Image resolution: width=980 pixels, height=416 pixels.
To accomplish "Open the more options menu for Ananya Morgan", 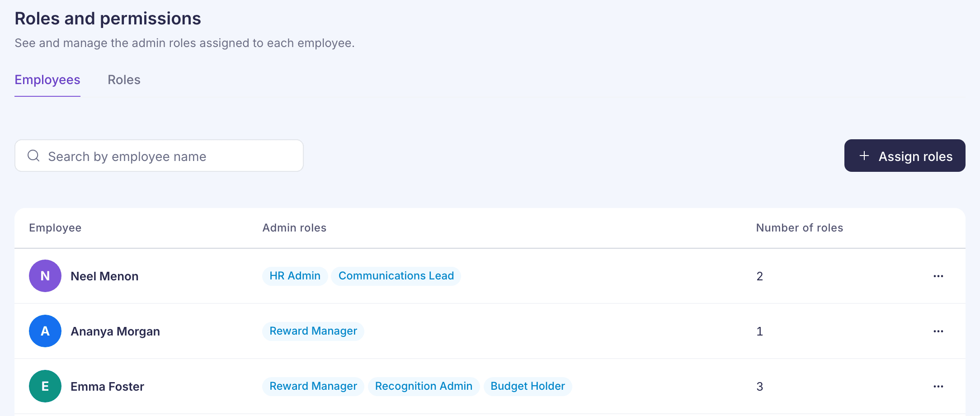I will click(938, 331).
